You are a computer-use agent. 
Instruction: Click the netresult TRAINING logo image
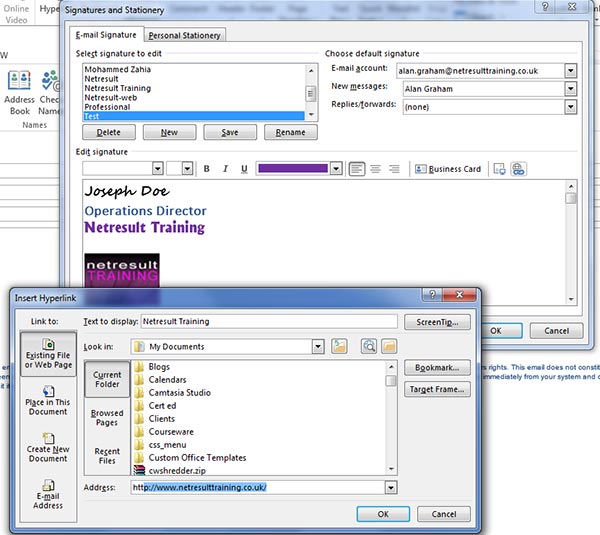(x=122, y=270)
